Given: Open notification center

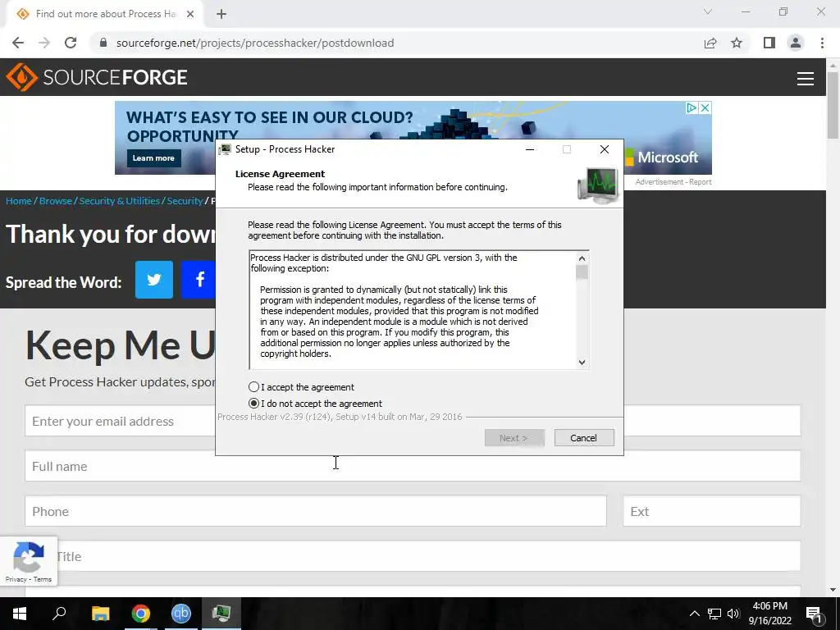Looking at the screenshot, I should click(x=814, y=614).
